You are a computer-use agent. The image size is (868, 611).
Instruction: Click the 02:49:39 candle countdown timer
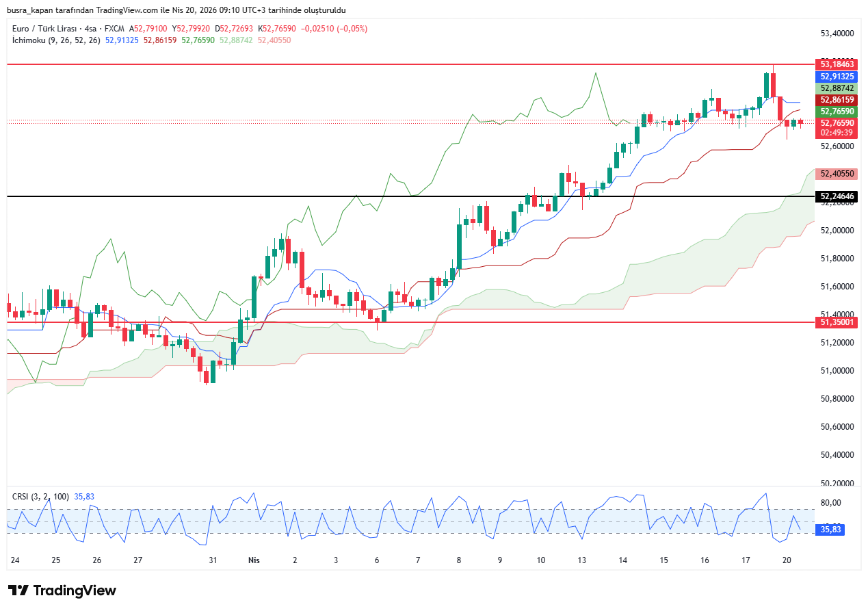tap(837, 133)
